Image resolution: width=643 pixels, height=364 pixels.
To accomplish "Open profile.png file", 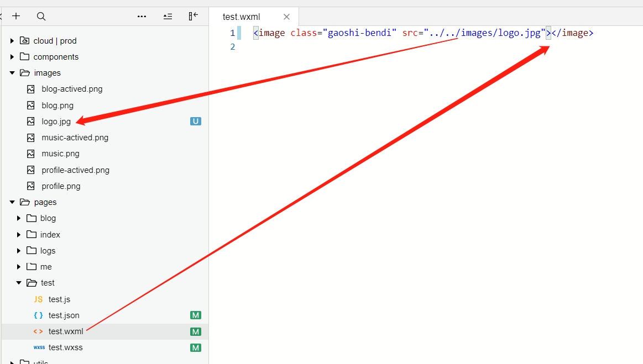I will (61, 186).
